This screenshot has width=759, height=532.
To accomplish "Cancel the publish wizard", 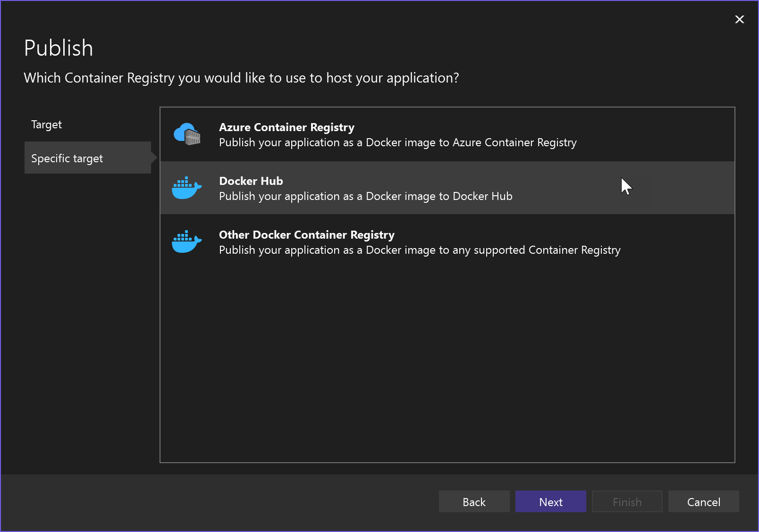I will [x=703, y=501].
